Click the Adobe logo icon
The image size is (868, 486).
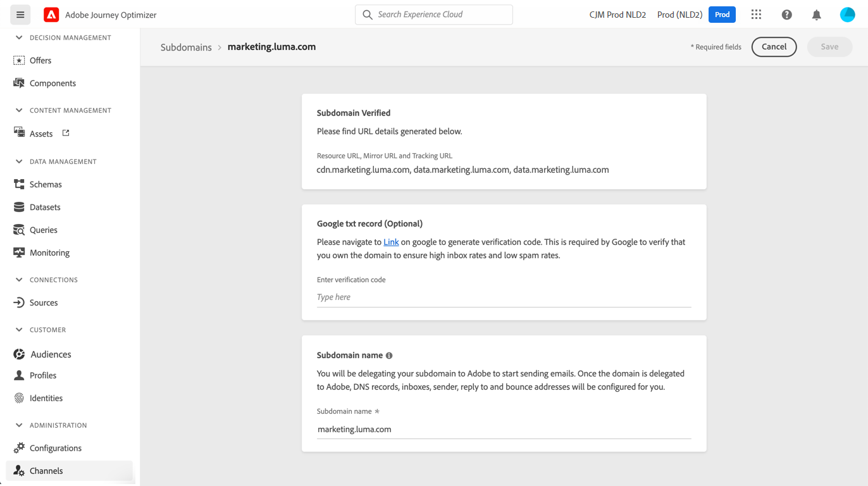(x=51, y=15)
